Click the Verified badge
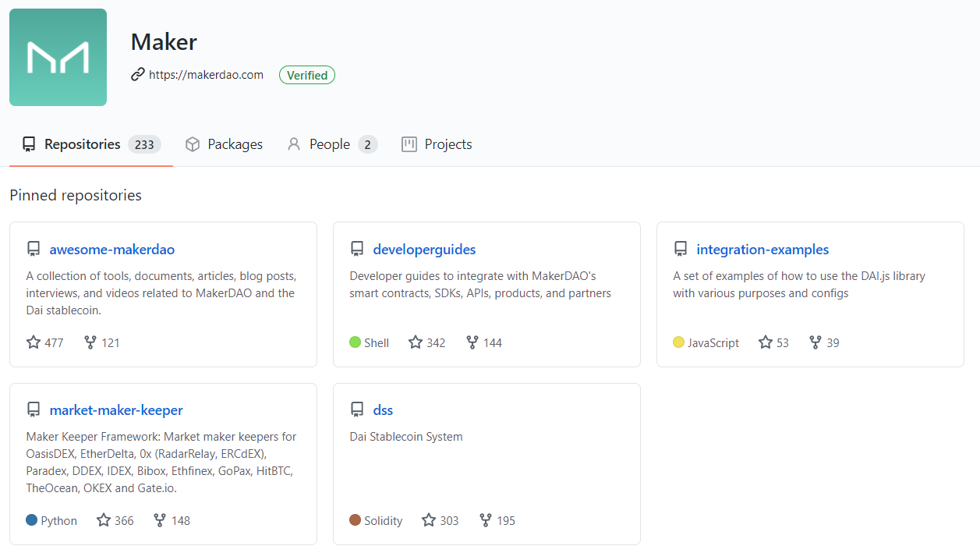 [x=307, y=75]
